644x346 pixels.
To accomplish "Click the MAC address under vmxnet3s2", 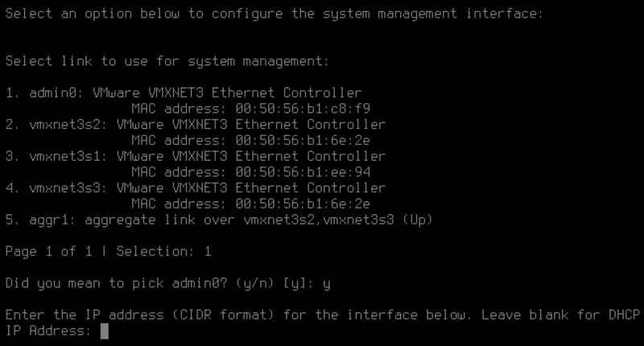I will pos(303,141).
